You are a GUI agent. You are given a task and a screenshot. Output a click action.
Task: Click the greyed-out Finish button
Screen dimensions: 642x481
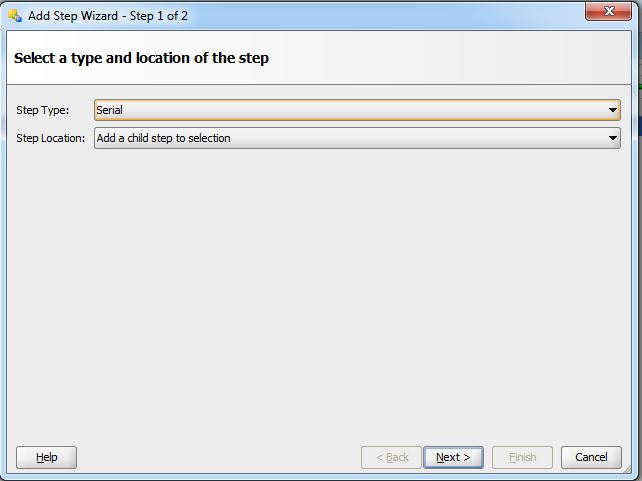[x=522, y=457]
